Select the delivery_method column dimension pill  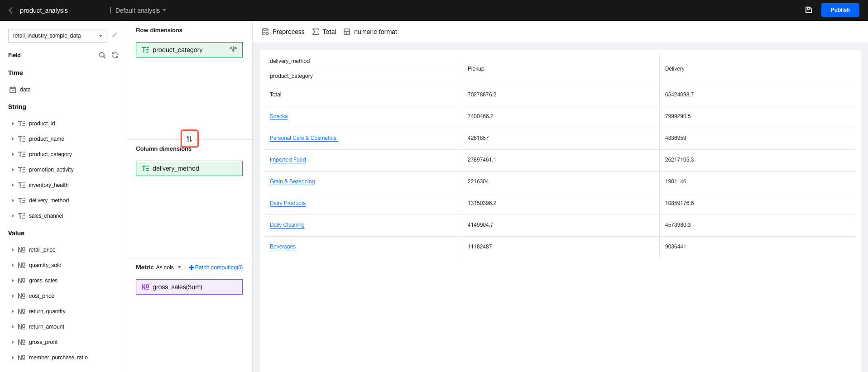click(x=189, y=168)
